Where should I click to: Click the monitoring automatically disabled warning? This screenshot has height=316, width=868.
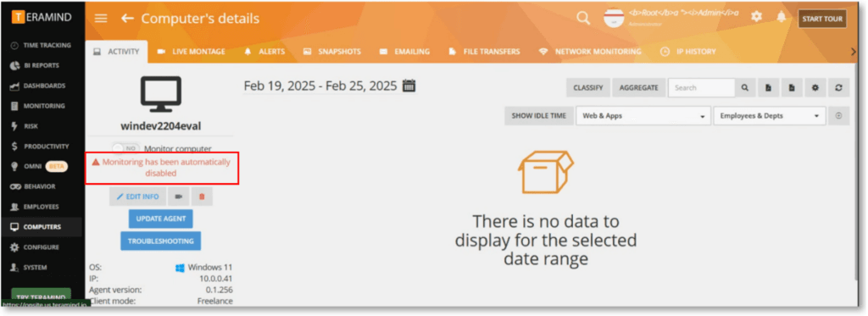[x=161, y=168]
